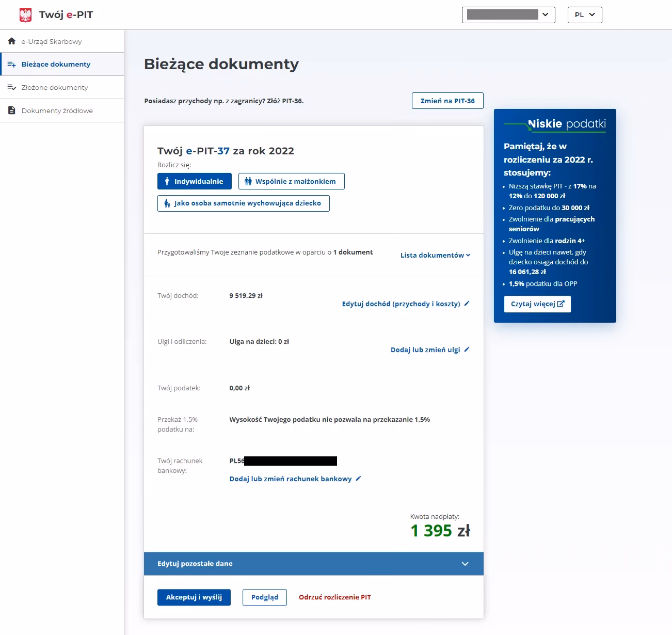Click the Akceptuj i wyślij button
672x635 pixels.
coord(194,597)
